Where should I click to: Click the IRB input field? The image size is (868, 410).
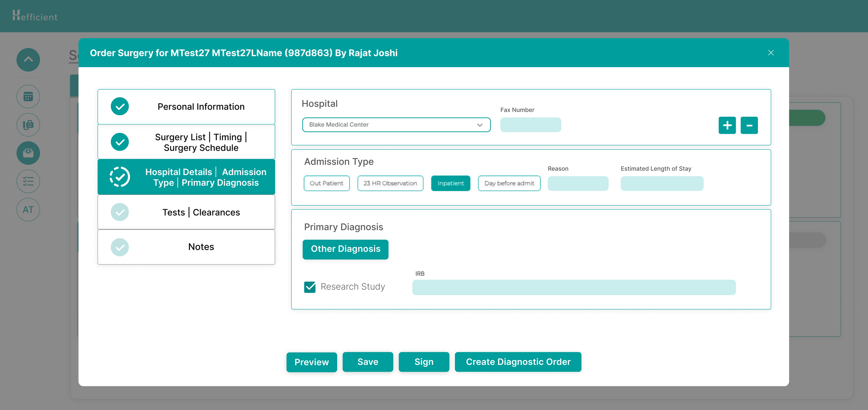click(574, 287)
